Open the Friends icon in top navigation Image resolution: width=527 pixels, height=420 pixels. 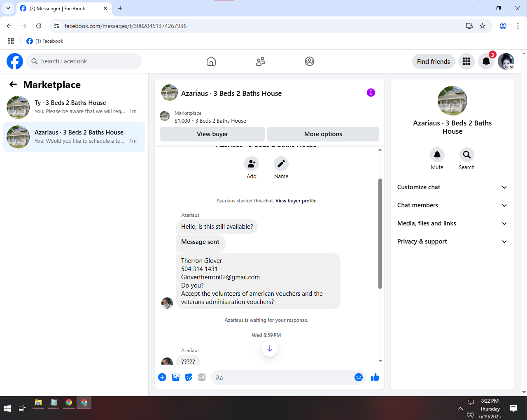261,61
